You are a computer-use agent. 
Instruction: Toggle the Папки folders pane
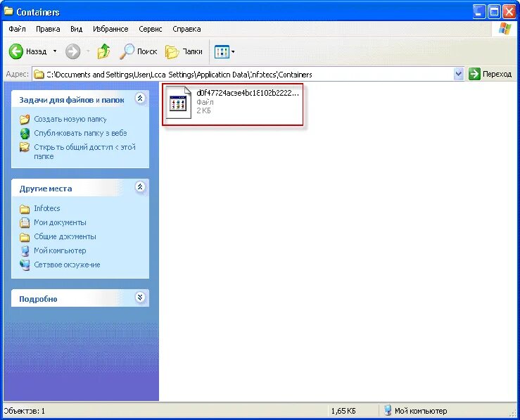click(x=184, y=51)
